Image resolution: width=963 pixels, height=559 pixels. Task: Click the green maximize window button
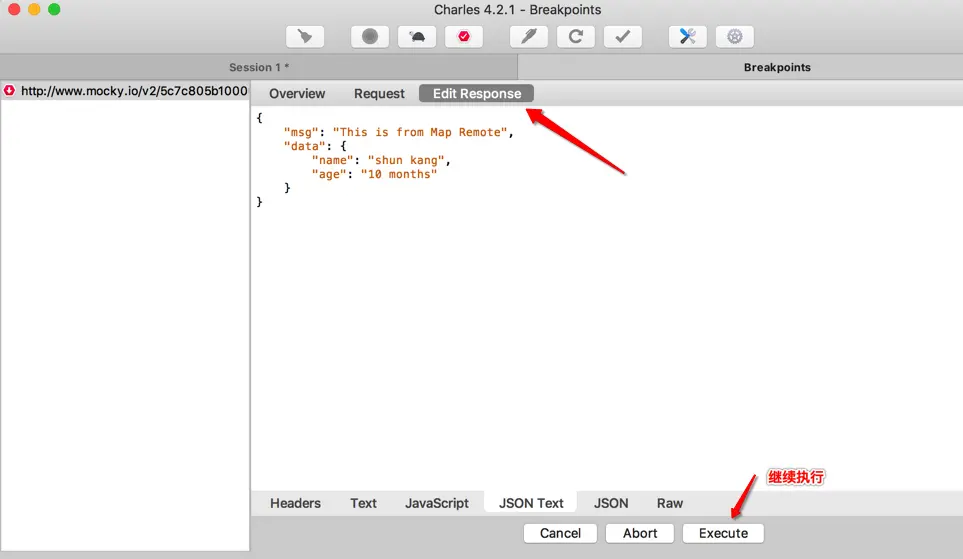click(54, 9)
